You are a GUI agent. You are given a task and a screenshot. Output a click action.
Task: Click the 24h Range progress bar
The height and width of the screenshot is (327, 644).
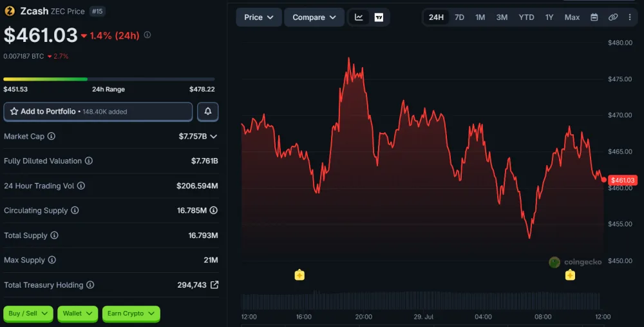[x=109, y=79]
